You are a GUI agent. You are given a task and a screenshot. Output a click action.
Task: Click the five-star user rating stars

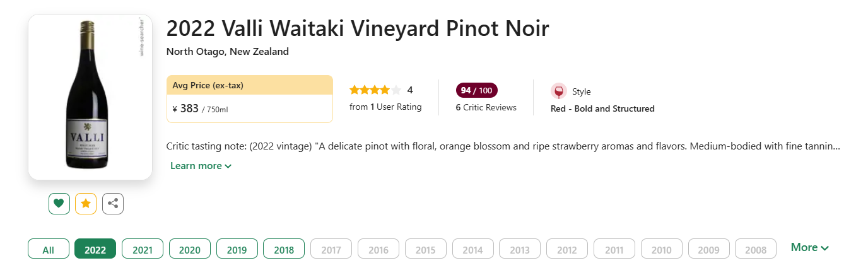375,90
